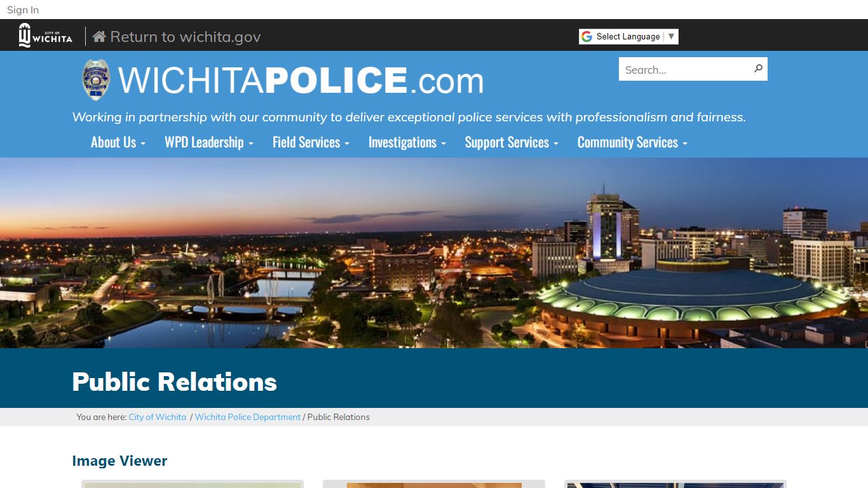
Task: Click the search magnifier icon
Action: click(x=758, y=69)
